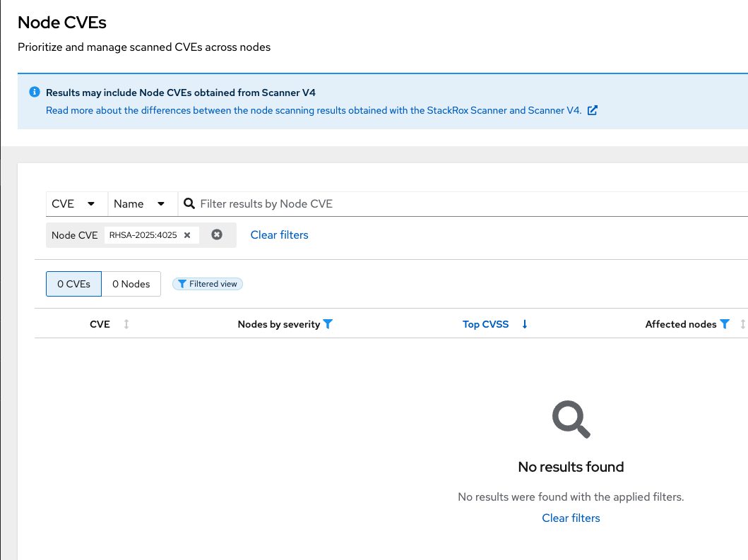
Task: Switch to the 0 Nodes view
Action: (131, 284)
